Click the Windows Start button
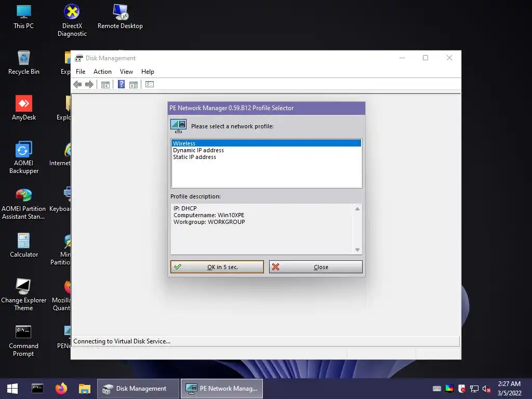 pyautogui.click(x=12, y=389)
